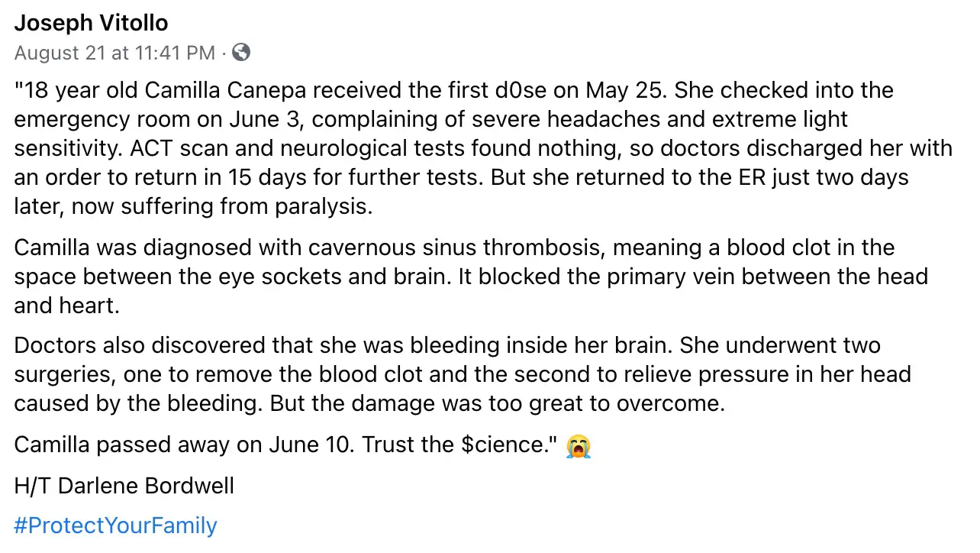Click the H/T Darlene Bordwell line
The image size is (980, 553).
124,486
